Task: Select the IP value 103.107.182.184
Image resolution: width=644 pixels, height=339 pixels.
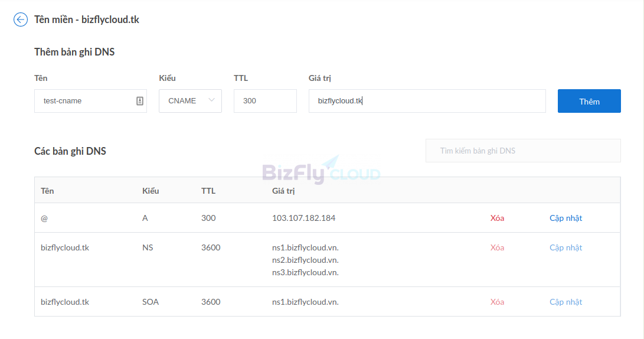Action: [303, 218]
